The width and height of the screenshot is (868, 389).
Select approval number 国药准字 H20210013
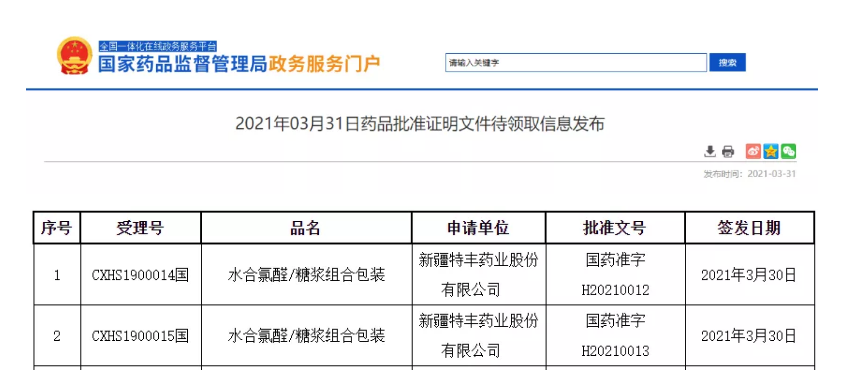[615, 335]
